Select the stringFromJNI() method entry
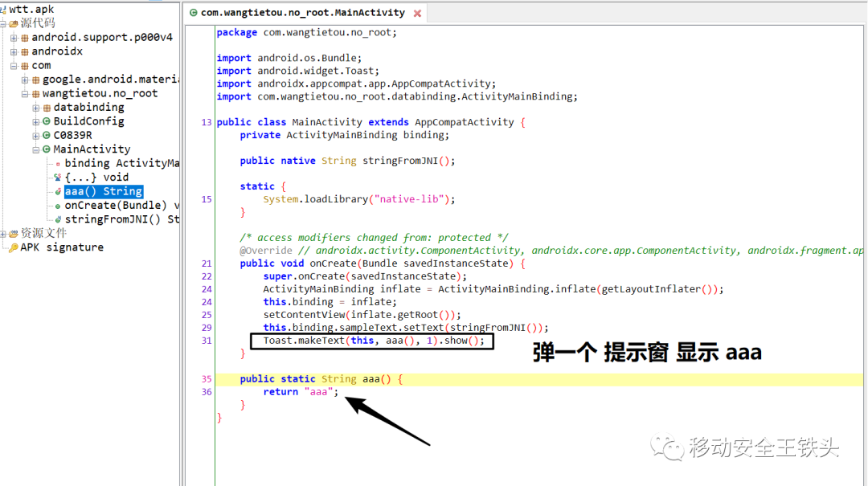The image size is (868, 486). click(x=122, y=219)
